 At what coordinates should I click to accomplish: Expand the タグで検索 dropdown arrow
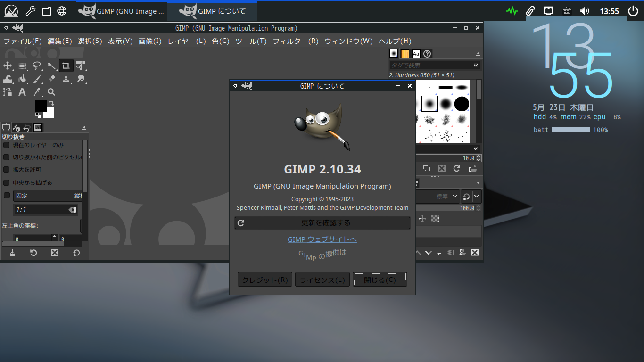coord(475,65)
